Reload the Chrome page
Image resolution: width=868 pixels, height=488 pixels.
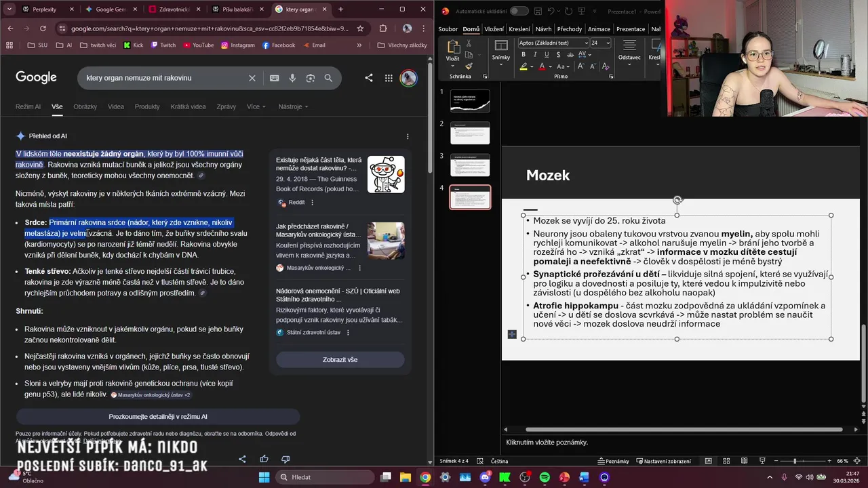coord(43,28)
